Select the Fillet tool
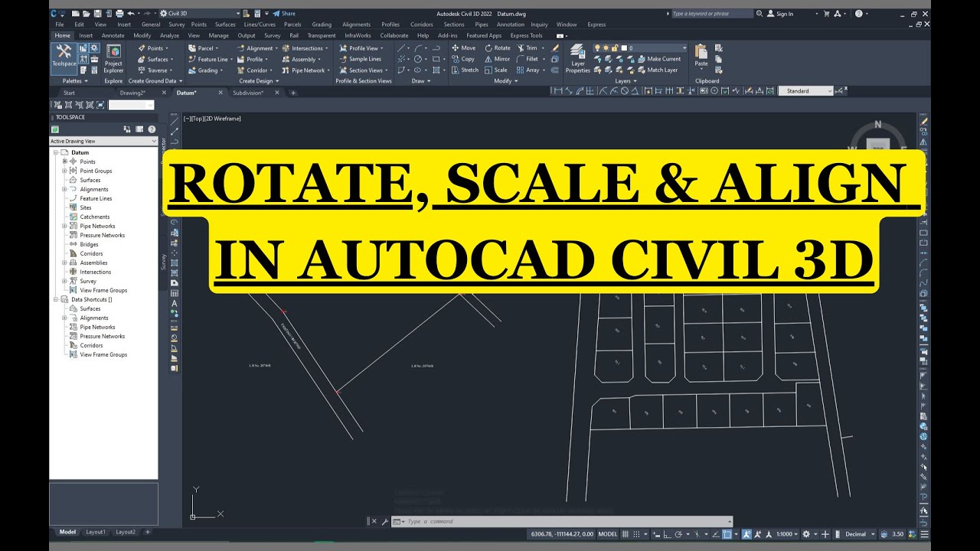Image resolution: width=980 pixels, height=551 pixels. pyautogui.click(x=528, y=59)
